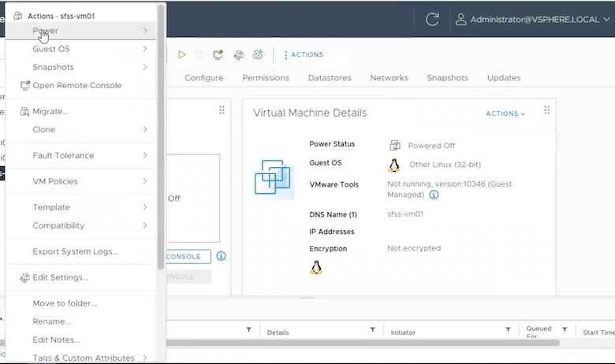615x364 pixels.
Task: Click the Linux penguin icon beside Guest OS
Action: (x=393, y=165)
